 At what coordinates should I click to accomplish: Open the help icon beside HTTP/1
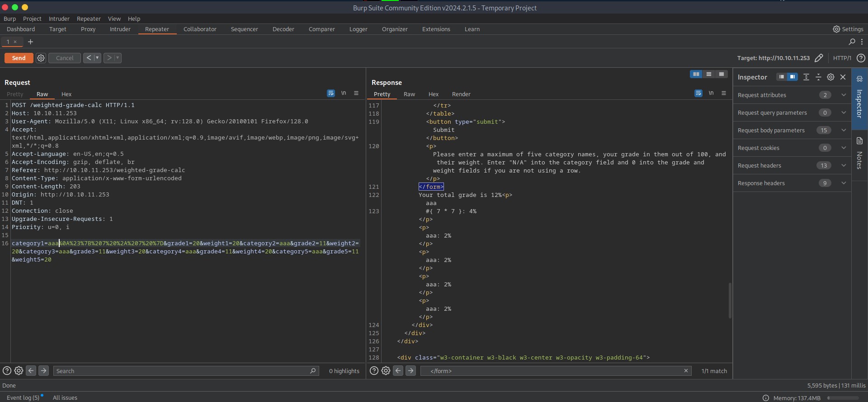coord(861,58)
